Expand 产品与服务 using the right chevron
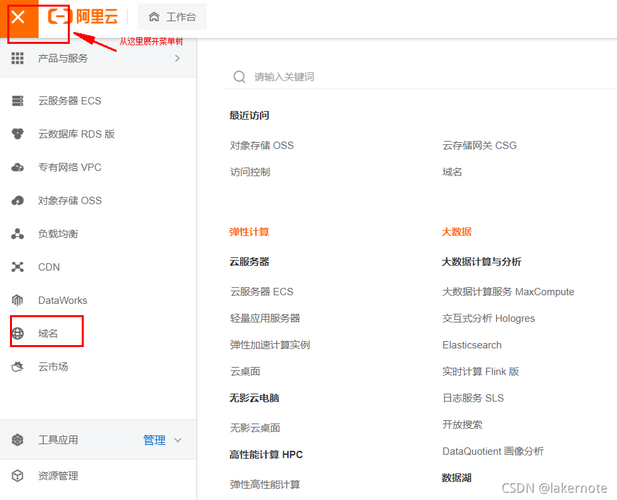Image resolution: width=617 pixels, height=500 pixels. tap(177, 58)
